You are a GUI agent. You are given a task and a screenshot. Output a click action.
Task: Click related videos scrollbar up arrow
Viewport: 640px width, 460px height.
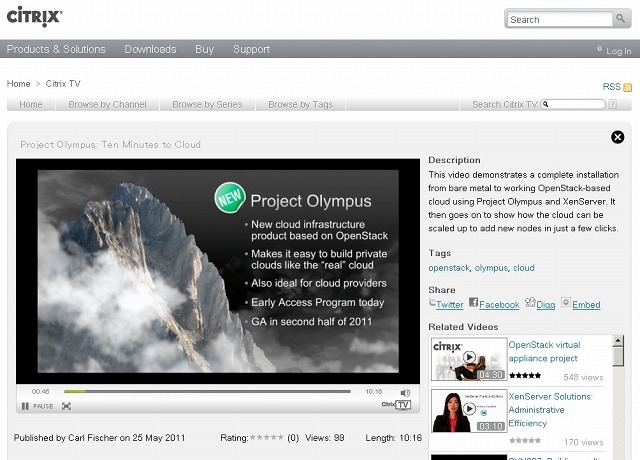click(618, 340)
